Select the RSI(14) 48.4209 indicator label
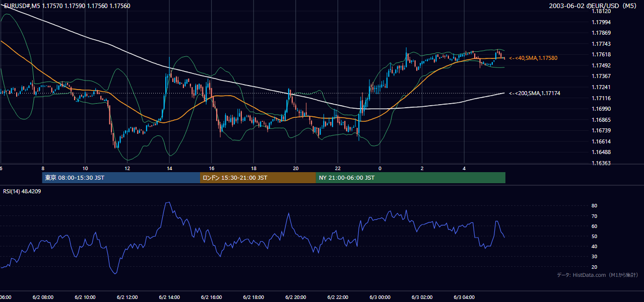644x302 pixels. point(22,191)
